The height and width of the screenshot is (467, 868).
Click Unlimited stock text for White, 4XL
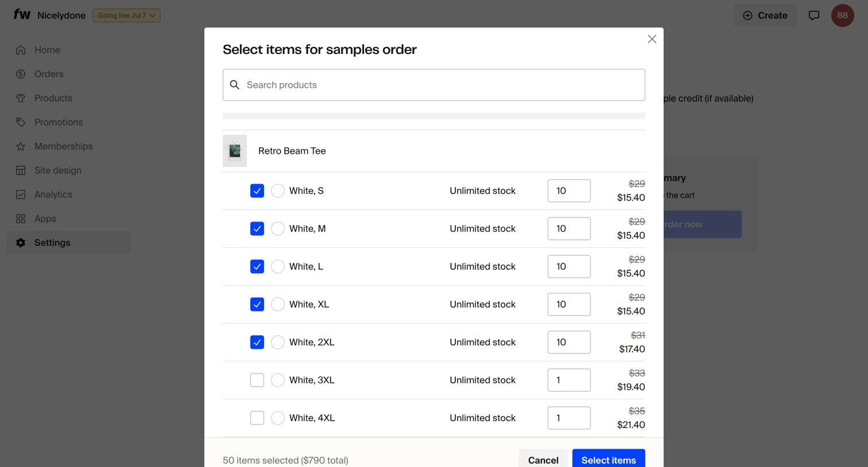[483, 418]
